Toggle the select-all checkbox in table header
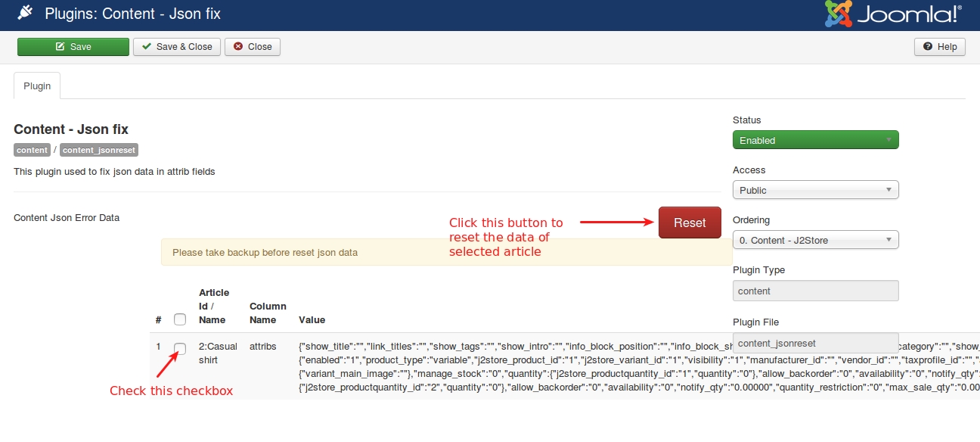Screen dimensions: 980x442 pos(180,320)
